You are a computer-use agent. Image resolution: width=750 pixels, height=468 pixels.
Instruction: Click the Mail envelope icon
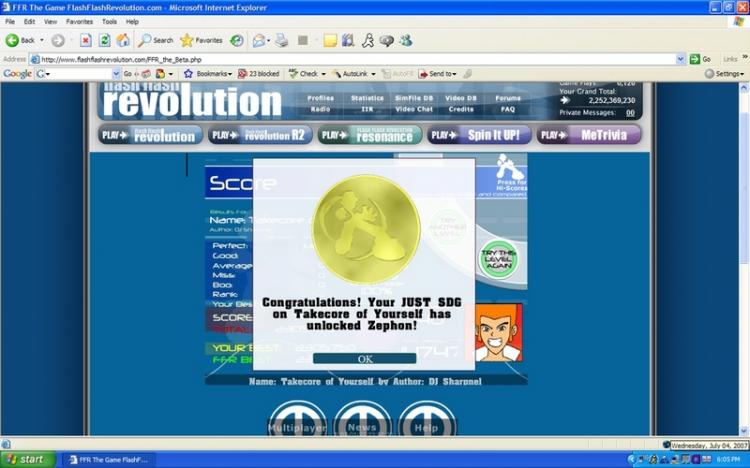(x=258, y=41)
